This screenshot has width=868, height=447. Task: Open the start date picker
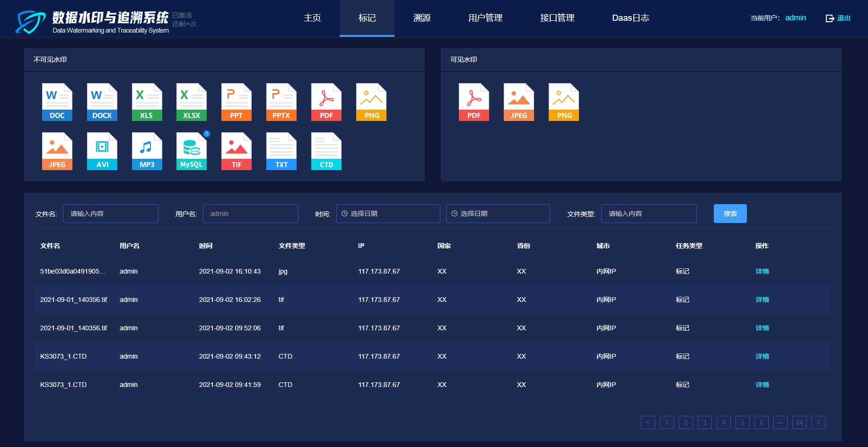pos(388,214)
